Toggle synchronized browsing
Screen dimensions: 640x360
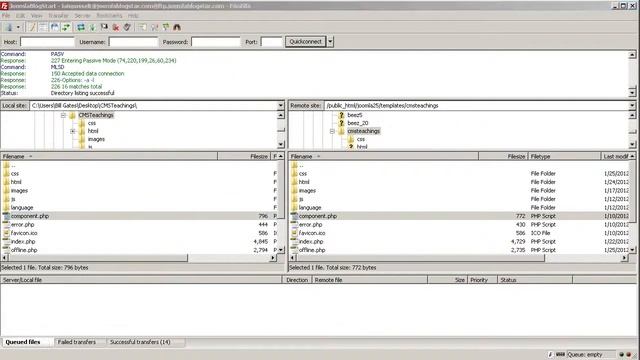pos(166,27)
